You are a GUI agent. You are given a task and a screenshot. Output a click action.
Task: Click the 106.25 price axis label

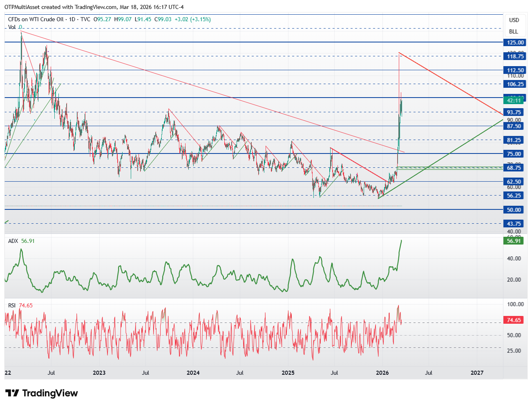[x=514, y=84]
